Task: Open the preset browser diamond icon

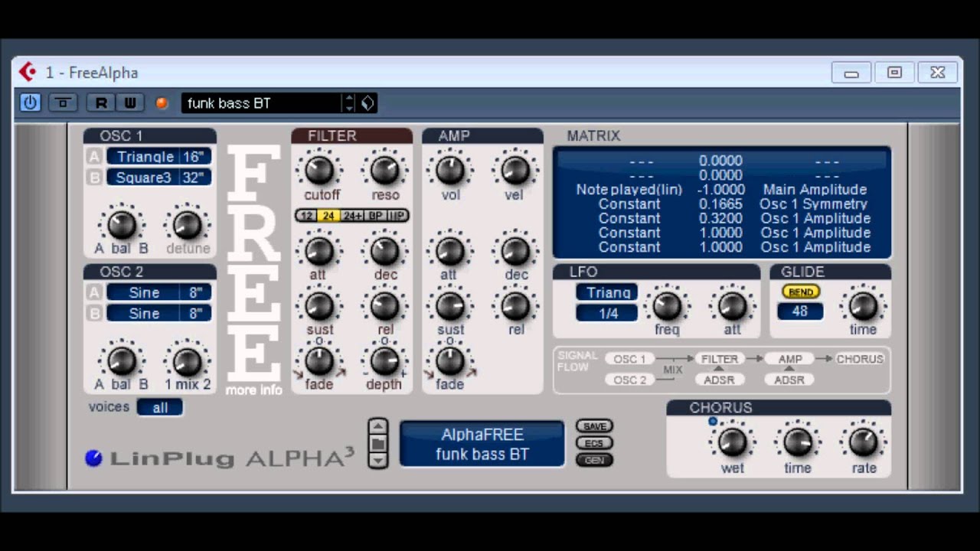Action: pos(367,103)
